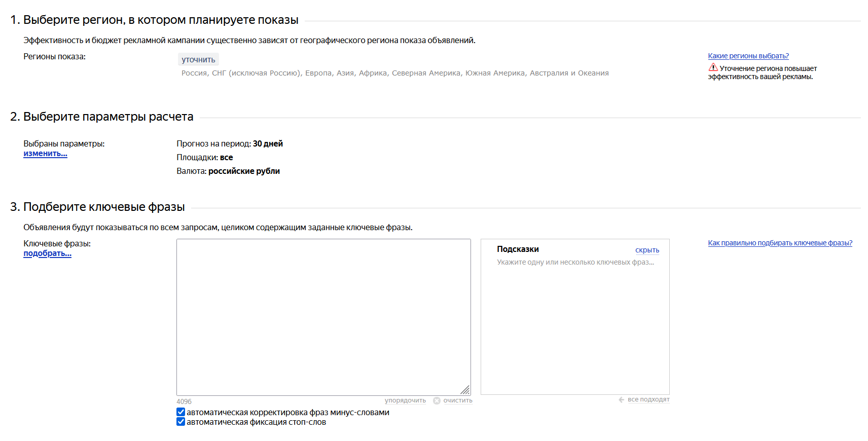
Task: Open 'Как правильно подбирать ключевые фразы?' link
Action: click(x=780, y=243)
